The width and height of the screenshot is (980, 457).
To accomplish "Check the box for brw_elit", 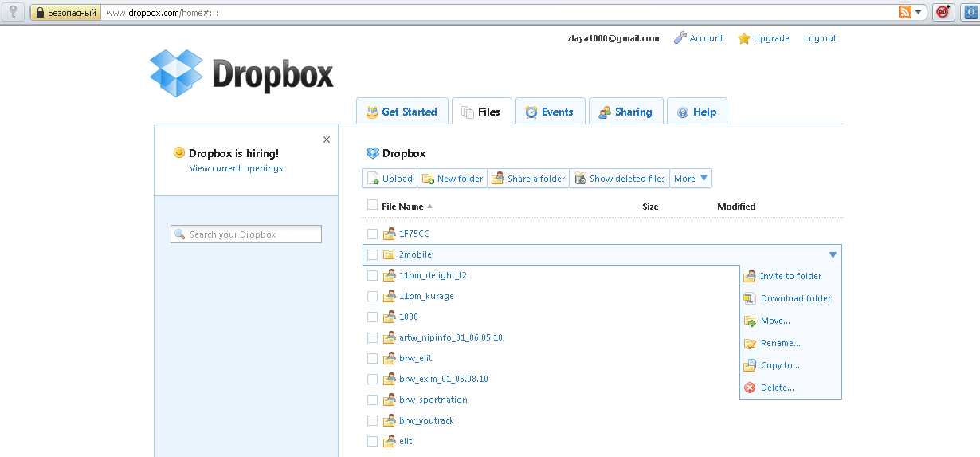I will click(x=372, y=358).
